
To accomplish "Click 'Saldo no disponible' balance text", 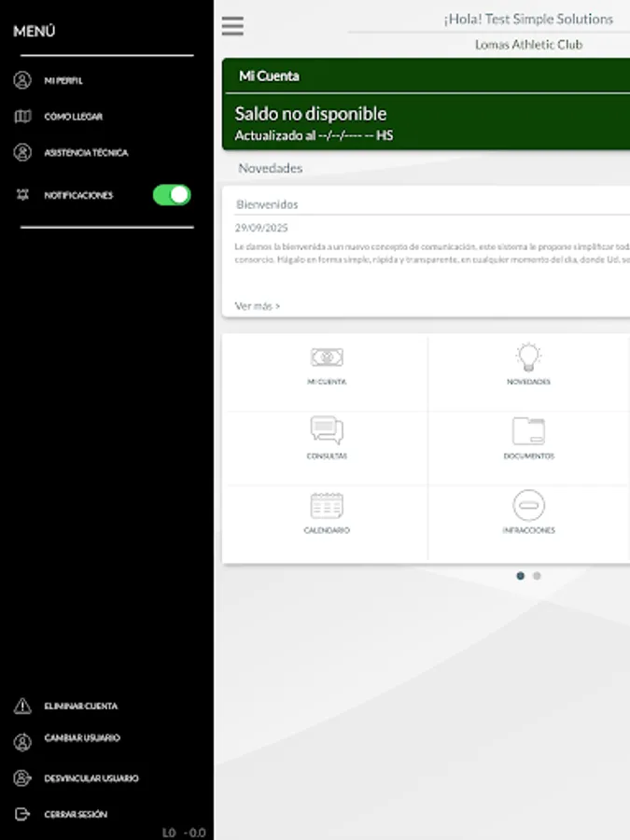I will 310,114.
